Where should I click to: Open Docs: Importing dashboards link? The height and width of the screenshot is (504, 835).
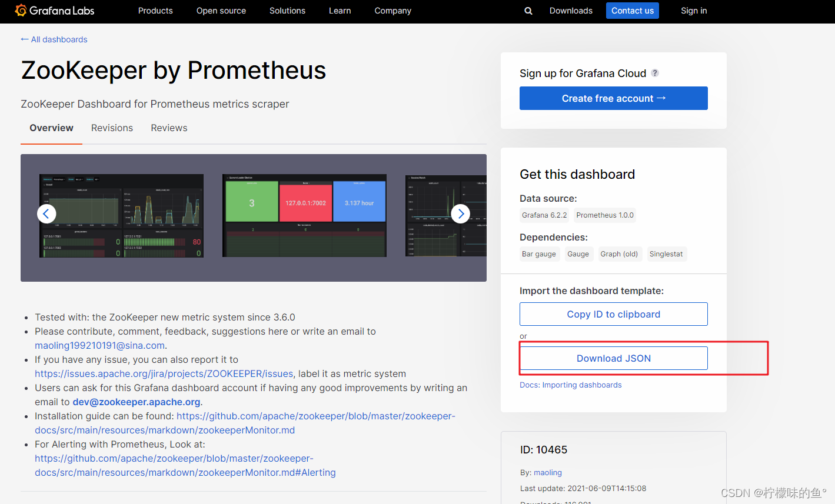coord(571,385)
